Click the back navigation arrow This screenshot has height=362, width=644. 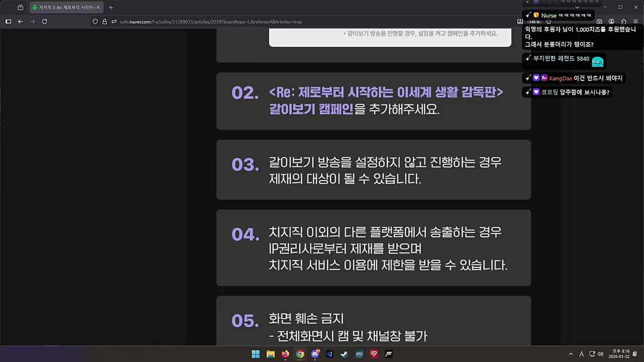click(x=20, y=22)
